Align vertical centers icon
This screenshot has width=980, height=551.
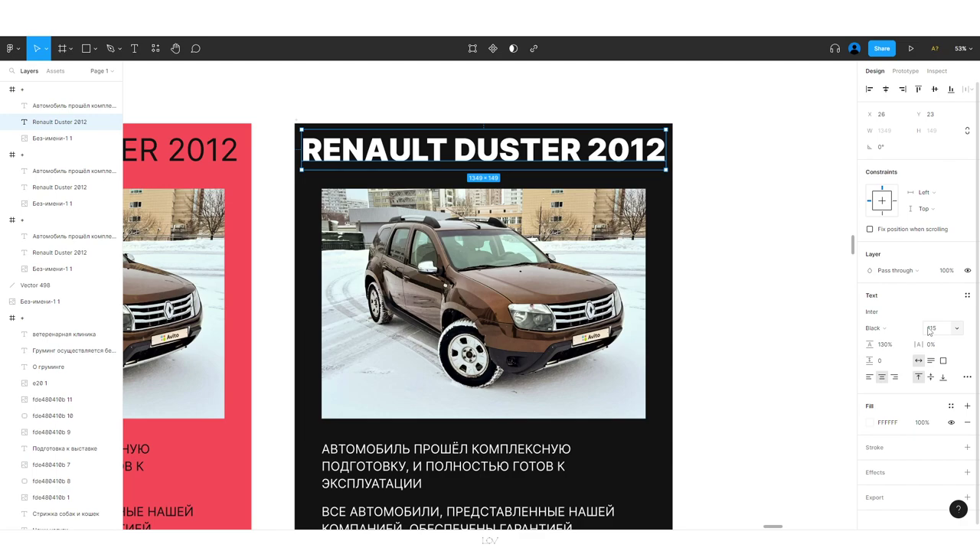pos(935,90)
